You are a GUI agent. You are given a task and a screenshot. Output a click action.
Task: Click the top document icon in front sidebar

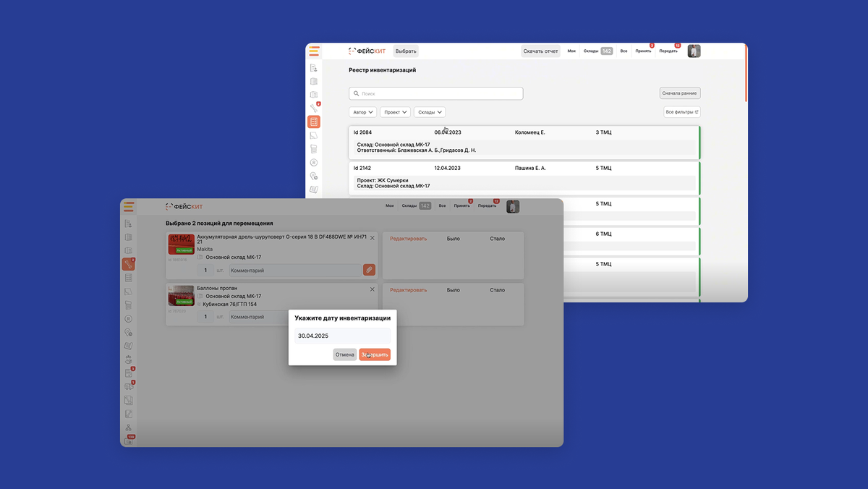(129, 224)
